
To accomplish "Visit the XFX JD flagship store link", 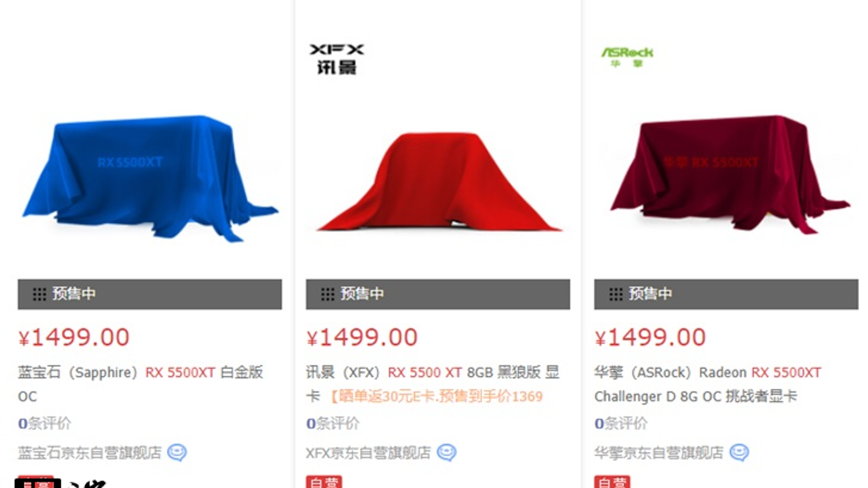I will point(368,453).
